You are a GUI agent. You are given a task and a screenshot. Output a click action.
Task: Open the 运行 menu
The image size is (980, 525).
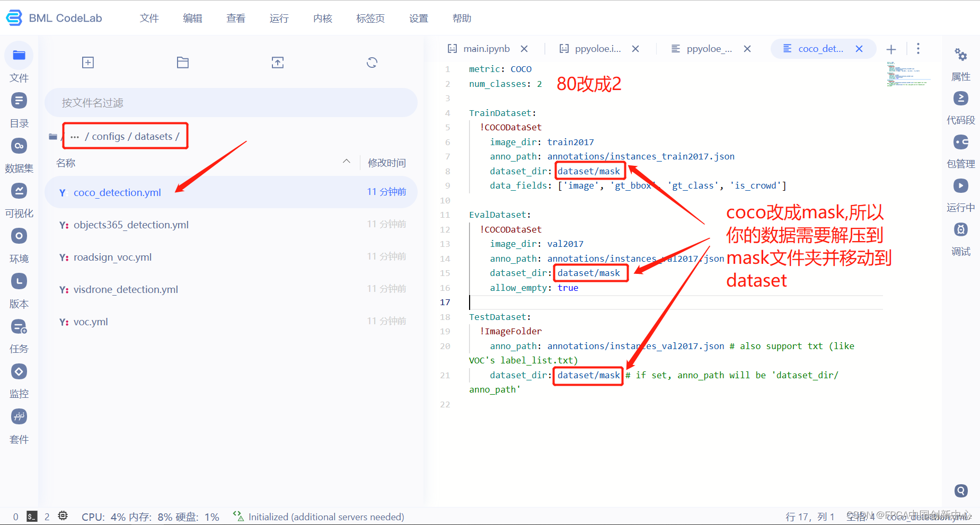(x=279, y=19)
